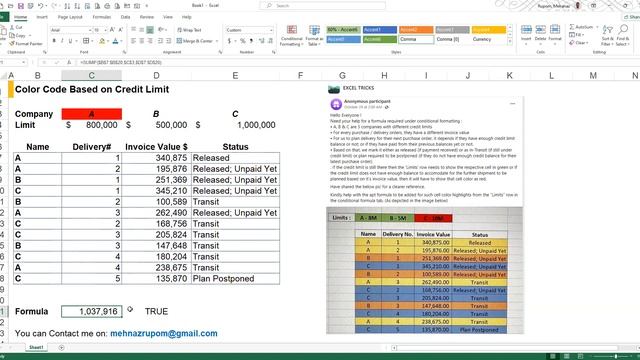Select the Sheet1 tab
This screenshot has height=360, width=640.
point(36,347)
